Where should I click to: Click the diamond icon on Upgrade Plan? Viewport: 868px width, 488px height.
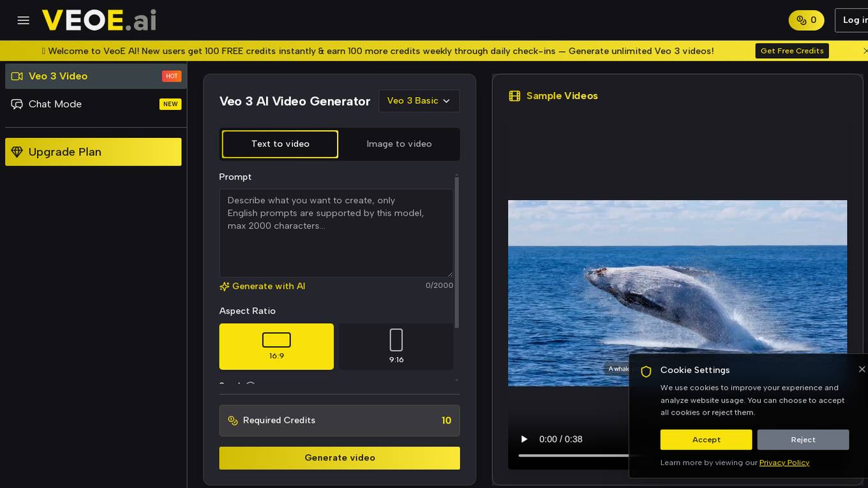(x=17, y=152)
